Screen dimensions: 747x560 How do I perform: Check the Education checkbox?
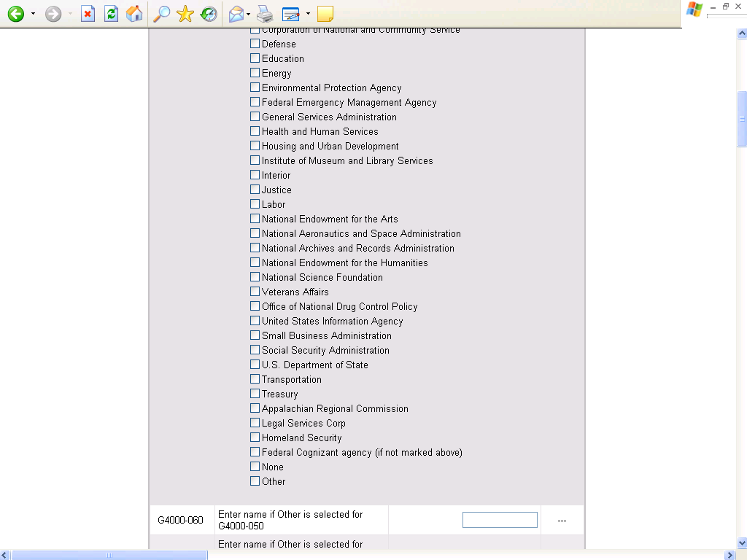tap(255, 58)
